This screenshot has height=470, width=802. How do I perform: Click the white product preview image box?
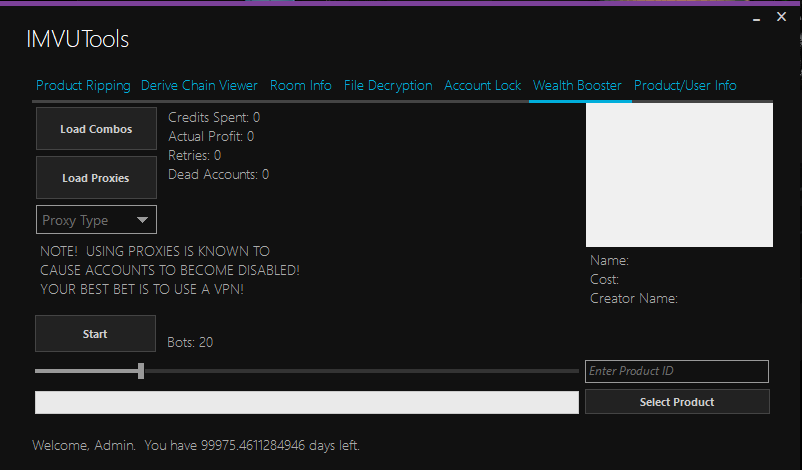click(679, 175)
